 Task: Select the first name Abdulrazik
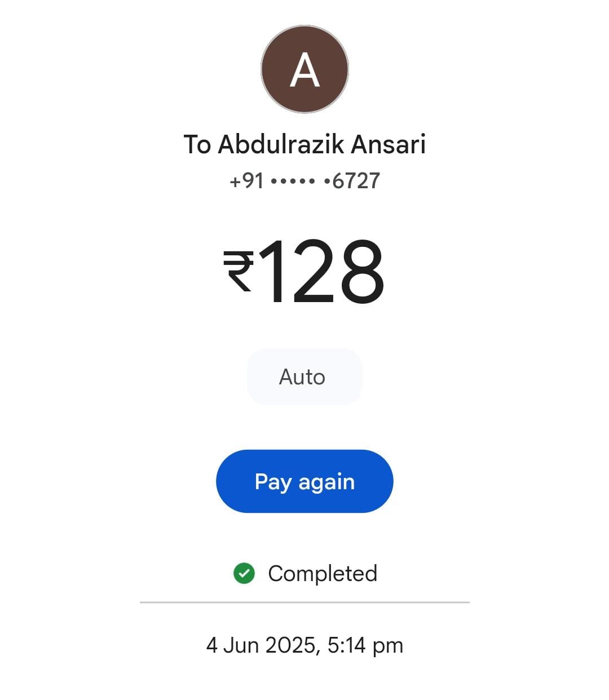point(281,144)
